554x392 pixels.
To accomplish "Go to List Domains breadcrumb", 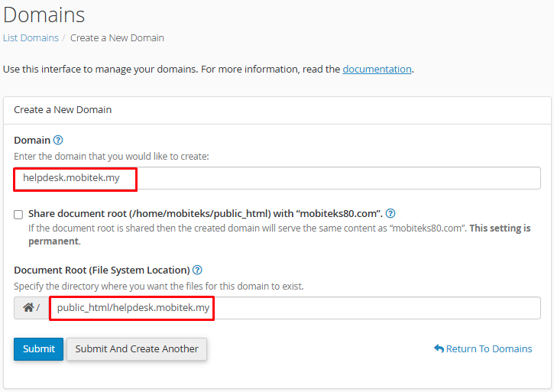I will pos(31,37).
